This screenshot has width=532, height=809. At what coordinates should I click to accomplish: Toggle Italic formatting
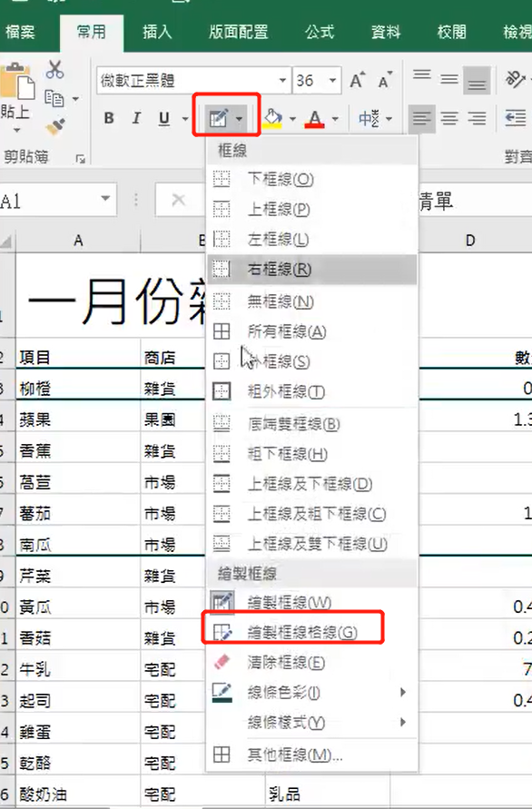[x=136, y=118]
